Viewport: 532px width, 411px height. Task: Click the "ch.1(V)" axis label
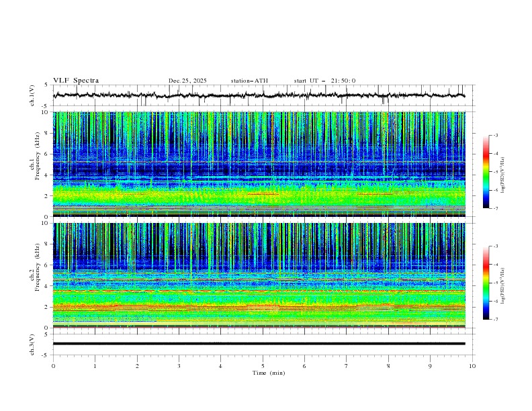pyautogui.click(x=32, y=95)
